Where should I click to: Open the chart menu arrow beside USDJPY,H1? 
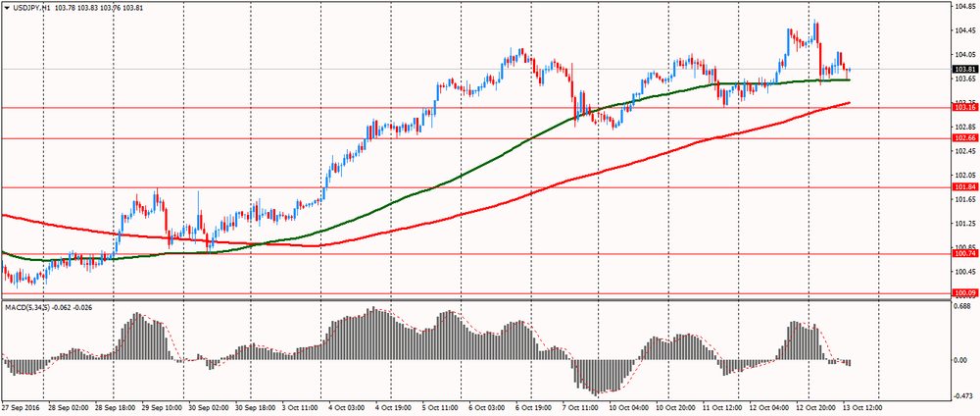point(6,9)
